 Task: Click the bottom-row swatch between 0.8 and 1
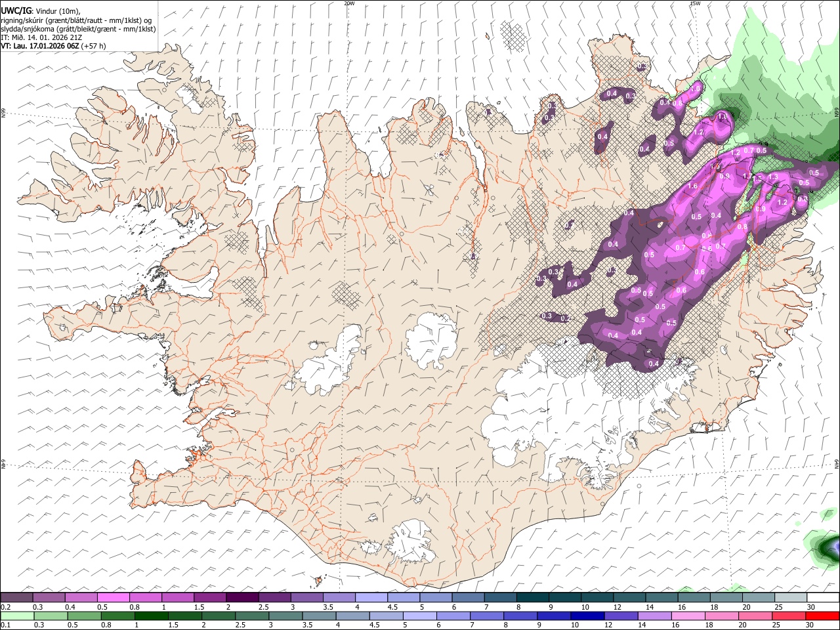coord(118,616)
